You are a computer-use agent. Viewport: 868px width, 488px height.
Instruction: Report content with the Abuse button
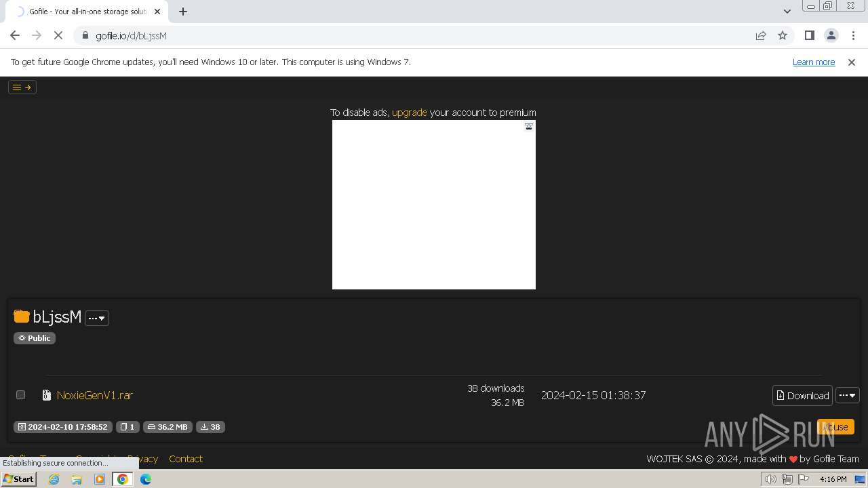[x=835, y=426]
